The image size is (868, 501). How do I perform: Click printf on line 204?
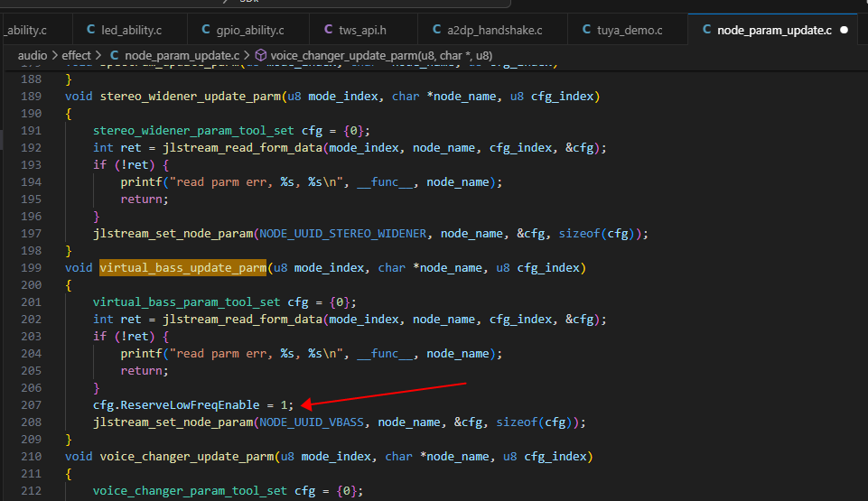142,353
